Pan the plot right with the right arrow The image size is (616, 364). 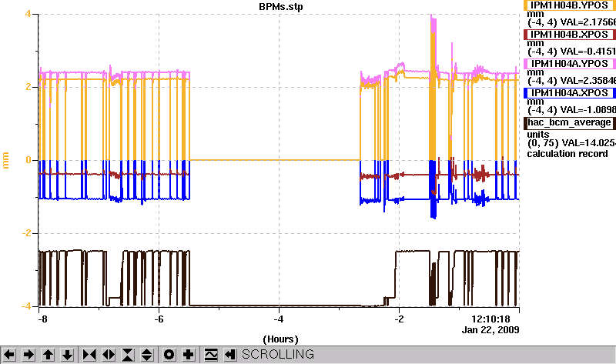click(x=28, y=355)
